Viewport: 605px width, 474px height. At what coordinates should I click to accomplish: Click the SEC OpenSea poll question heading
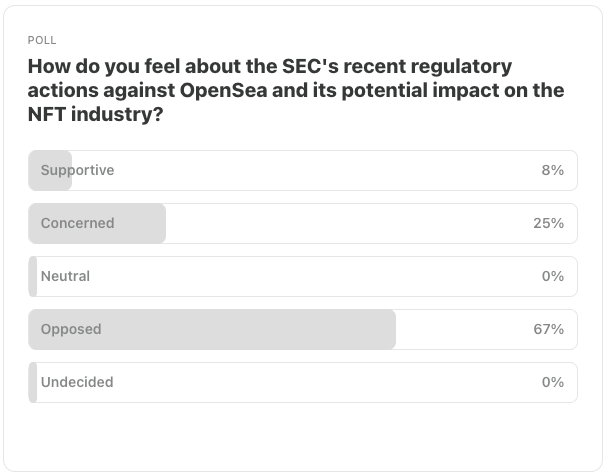(296, 90)
